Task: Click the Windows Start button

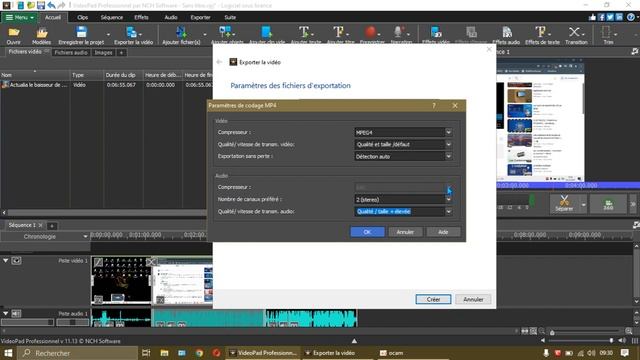Action: (8, 353)
